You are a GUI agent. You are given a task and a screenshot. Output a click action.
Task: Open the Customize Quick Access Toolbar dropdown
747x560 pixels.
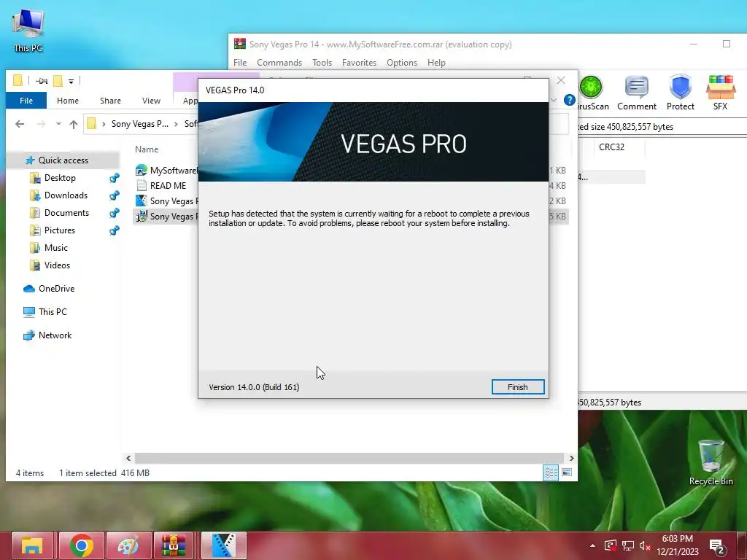[x=71, y=82]
